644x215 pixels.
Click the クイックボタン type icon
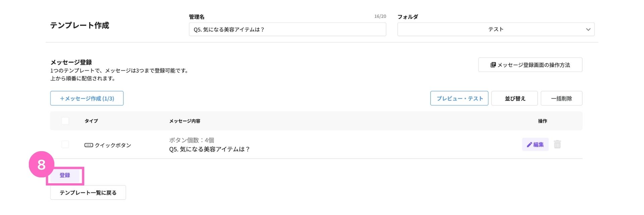[x=89, y=145]
